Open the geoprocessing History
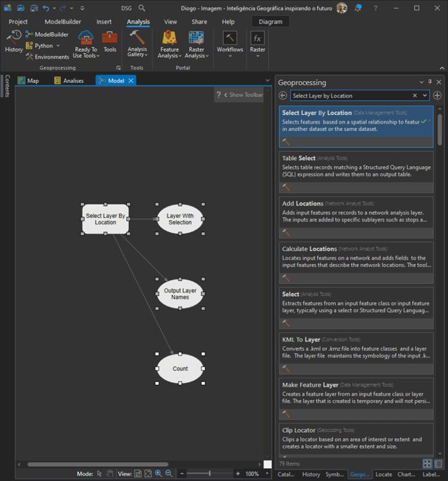448x481 pixels. point(13,42)
